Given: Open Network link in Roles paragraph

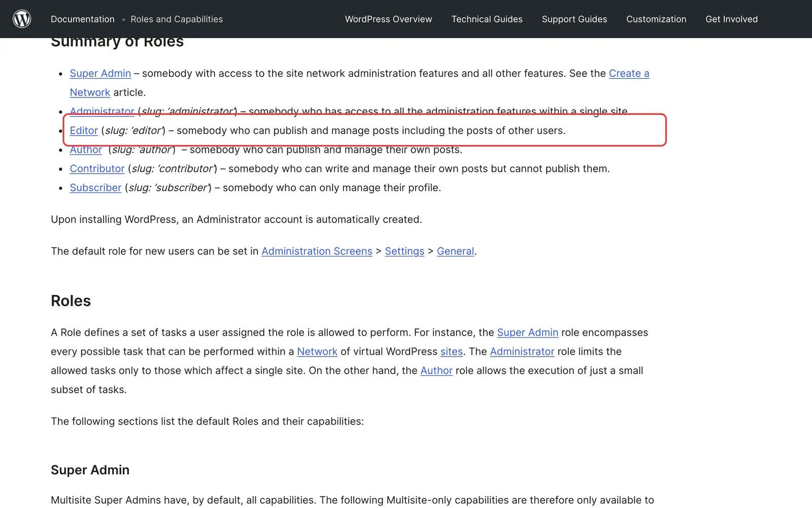Looking at the screenshot, I should point(317,352).
